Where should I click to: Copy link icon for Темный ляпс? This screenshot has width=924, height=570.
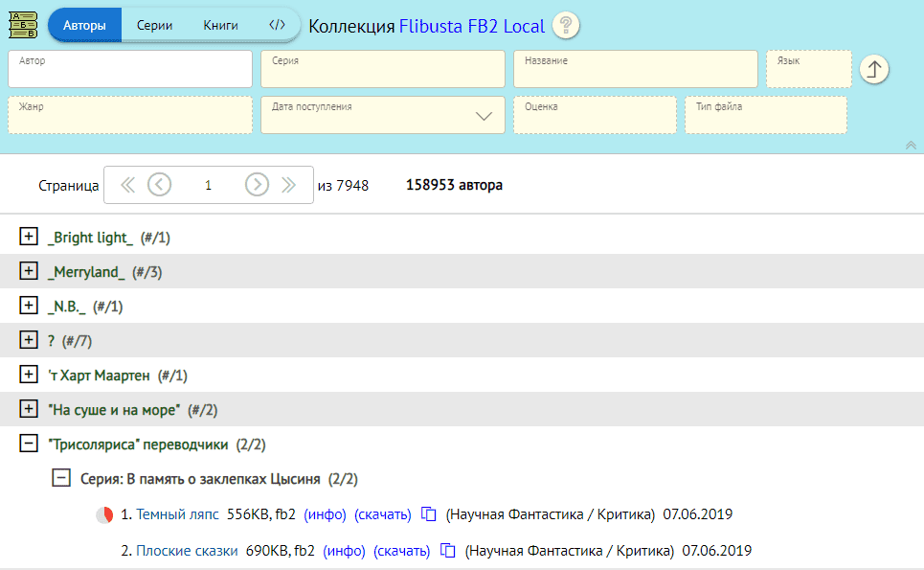[x=429, y=514]
